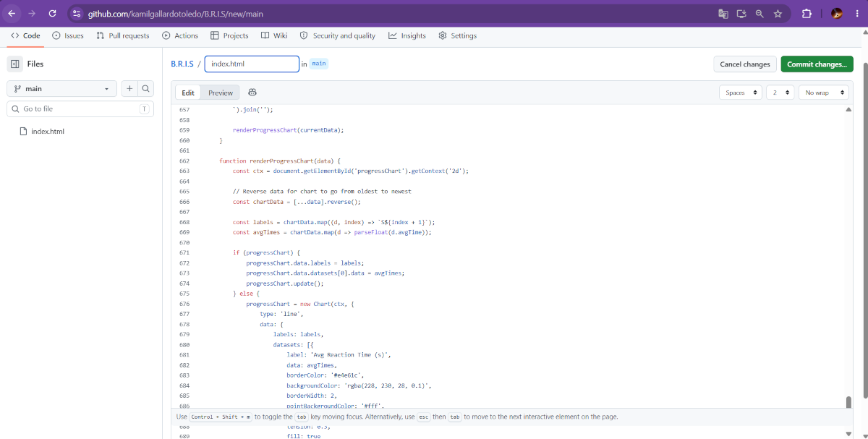Click code line 'function renderProgressChart(data) {'
The image size is (868, 439).
[x=280, y=161]
